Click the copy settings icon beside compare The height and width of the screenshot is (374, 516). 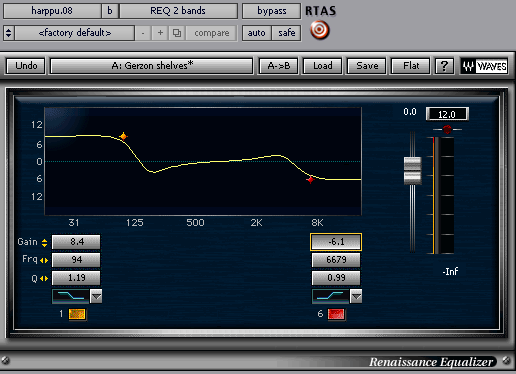tap(177, 33)
